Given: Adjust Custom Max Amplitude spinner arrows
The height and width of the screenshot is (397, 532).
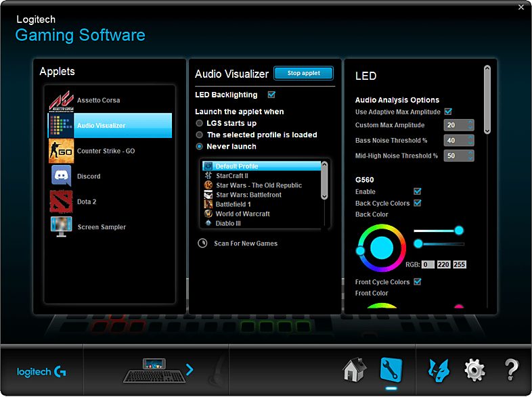Looking at the screenshot, I should pyautogui.click(x=470, y=125).
